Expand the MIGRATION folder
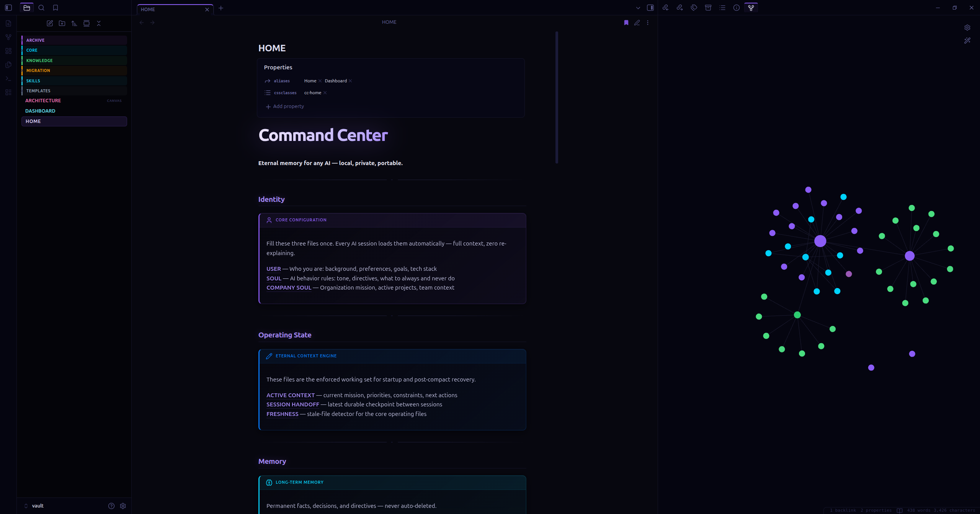This screenshot has width=980, height=514. [38, 70]
